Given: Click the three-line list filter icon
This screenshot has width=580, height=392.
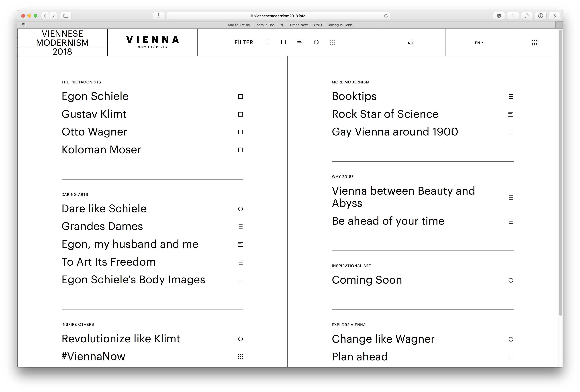Looking at the screenshot, I should 267,42.
